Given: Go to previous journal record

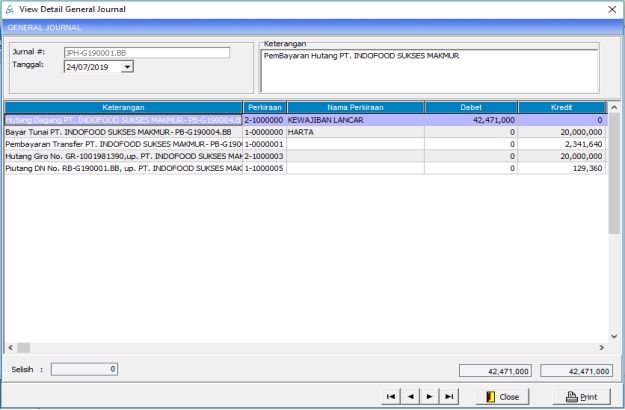Looking at the screenshot, I should tap(411, 397).
